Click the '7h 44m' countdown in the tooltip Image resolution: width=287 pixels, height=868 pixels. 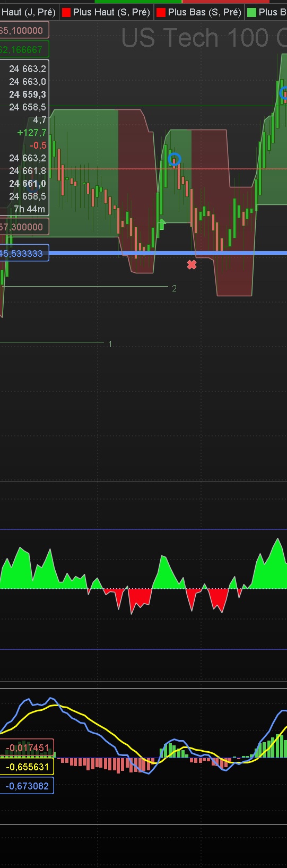coord(30,209)
